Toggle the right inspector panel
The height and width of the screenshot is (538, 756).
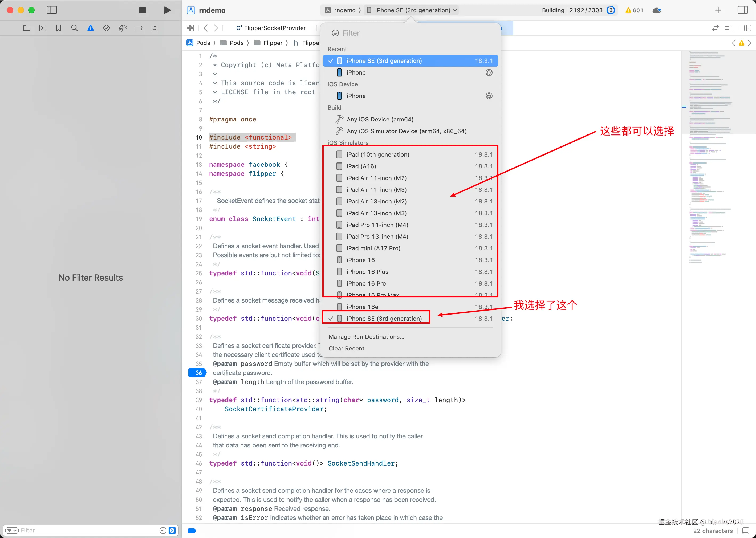pos(742,10)
